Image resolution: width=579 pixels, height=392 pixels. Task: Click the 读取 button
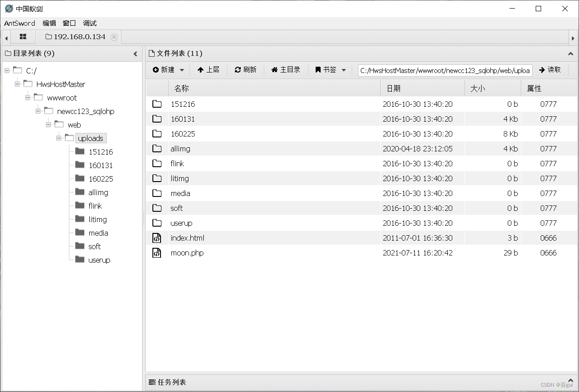click(x=550, y=70)
